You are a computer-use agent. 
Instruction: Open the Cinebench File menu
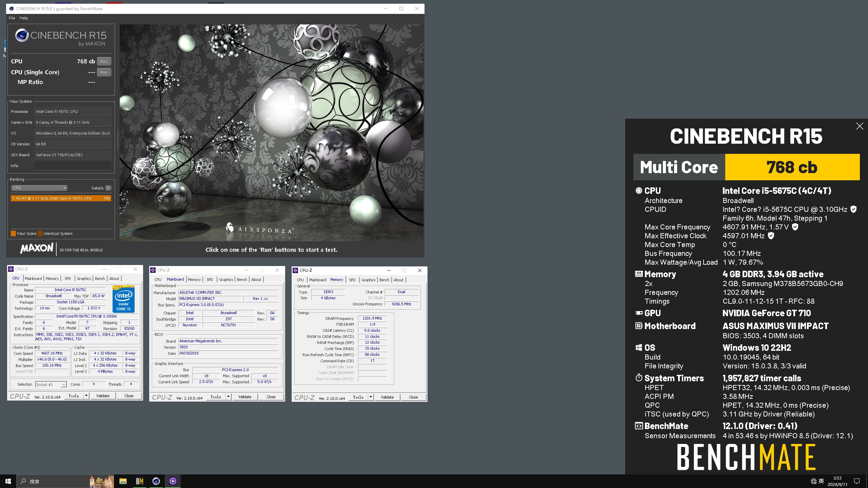12,18
